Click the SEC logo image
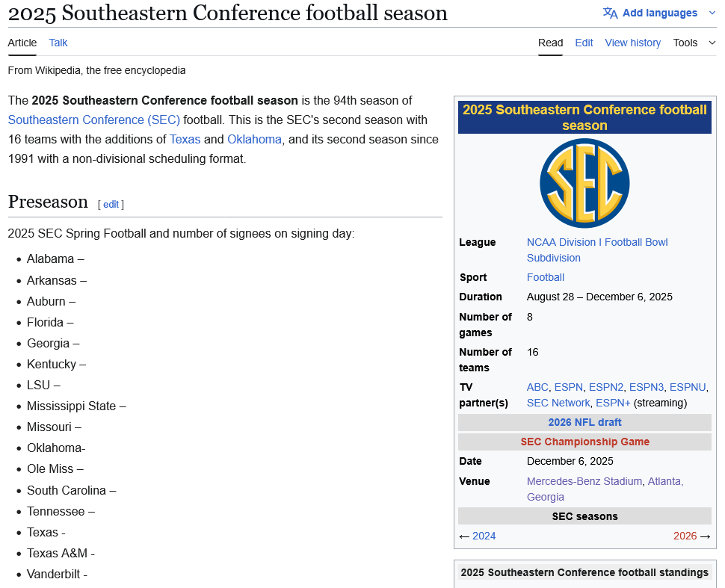Viewport: 725px width, 588px height. [x=584, y=183]
